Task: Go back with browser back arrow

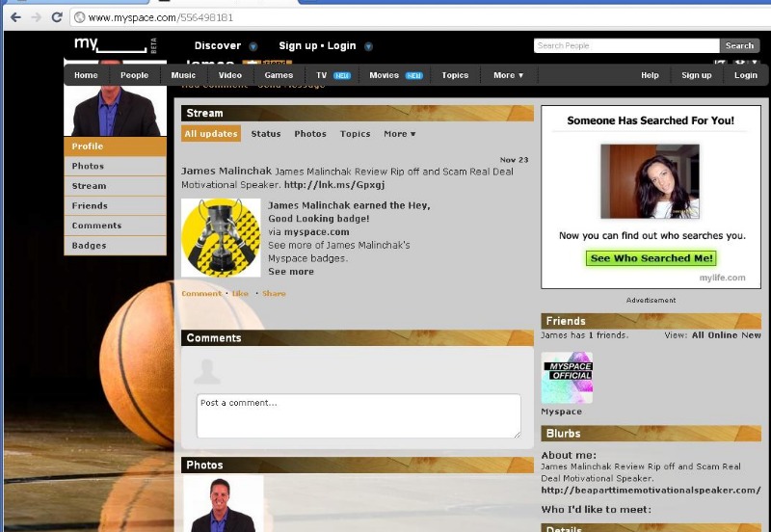Action: coord(15,17)
